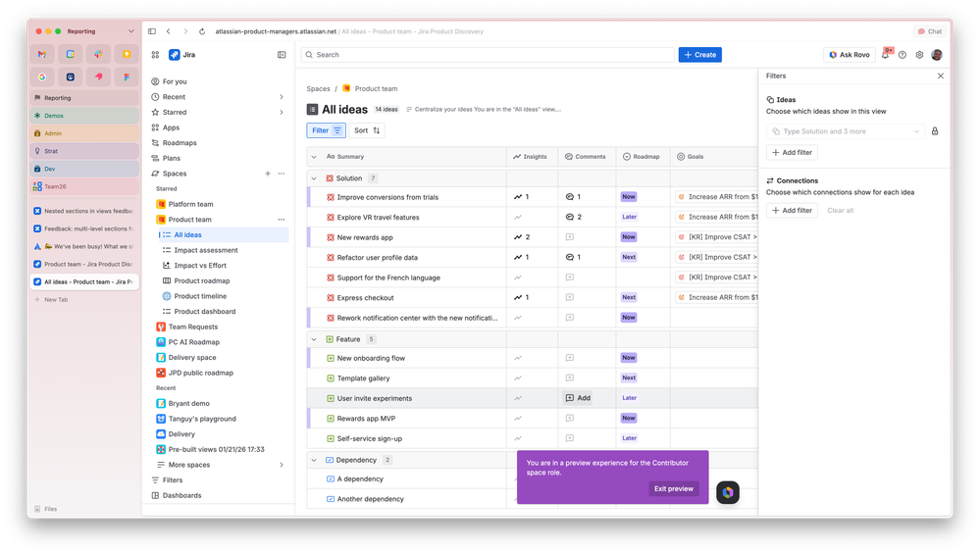This screenshot has width=980, height=554.
Task: Go back with browser back arrow
Action: [168, 31]
